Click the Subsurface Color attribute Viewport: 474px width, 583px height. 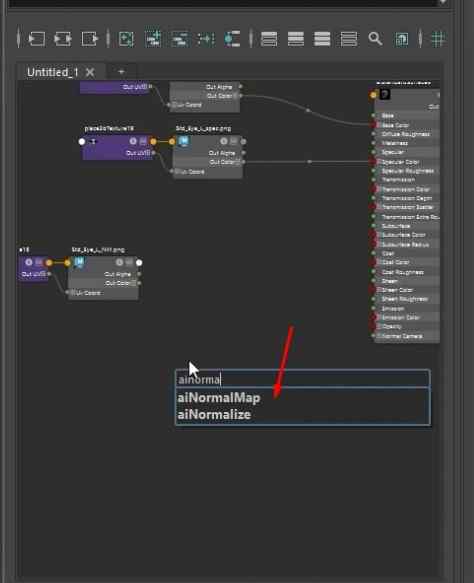tap(403, 235)
